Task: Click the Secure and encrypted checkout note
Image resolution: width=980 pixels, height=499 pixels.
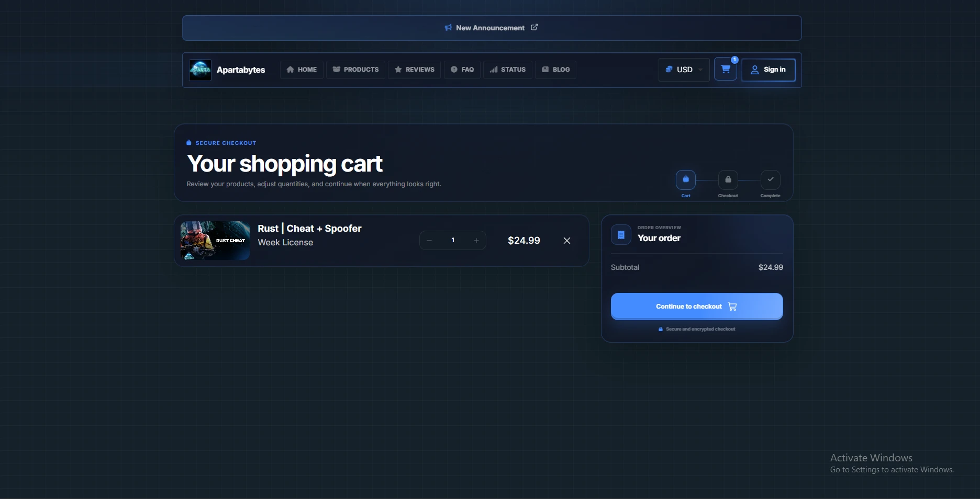Action: (697, 329)
